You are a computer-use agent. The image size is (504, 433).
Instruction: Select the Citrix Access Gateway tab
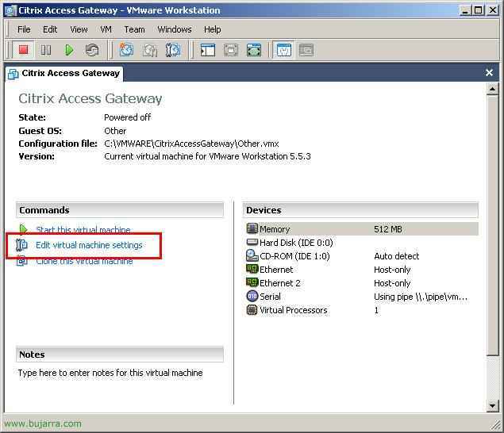pos(64,73)
